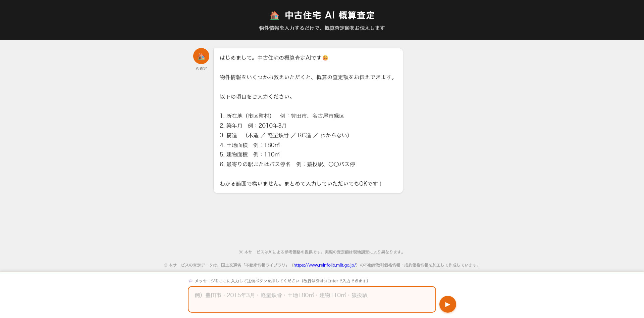Viewport: 644px width, 318px height.
Task: Click the house emoji in the page header
Action: click(275, 15)
